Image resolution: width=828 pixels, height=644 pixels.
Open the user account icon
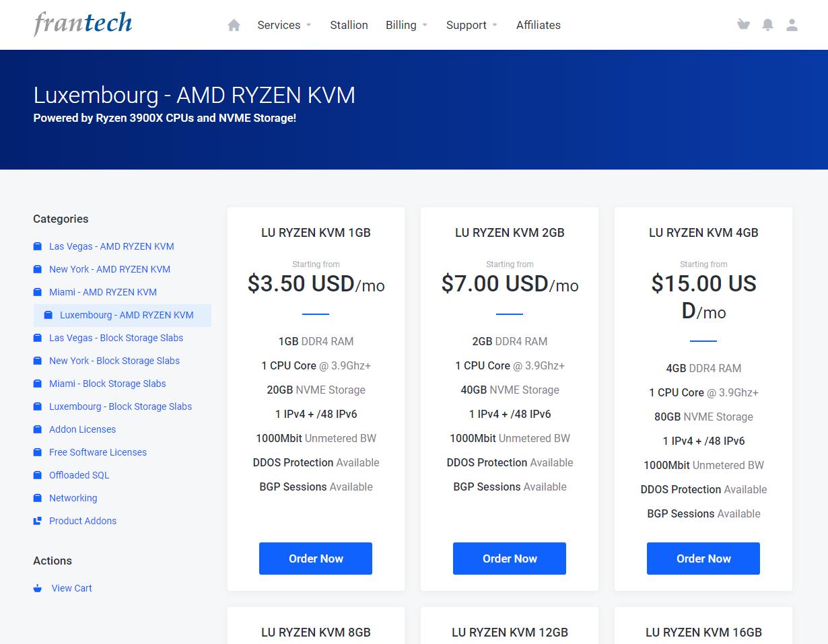(x=792, y=25)
